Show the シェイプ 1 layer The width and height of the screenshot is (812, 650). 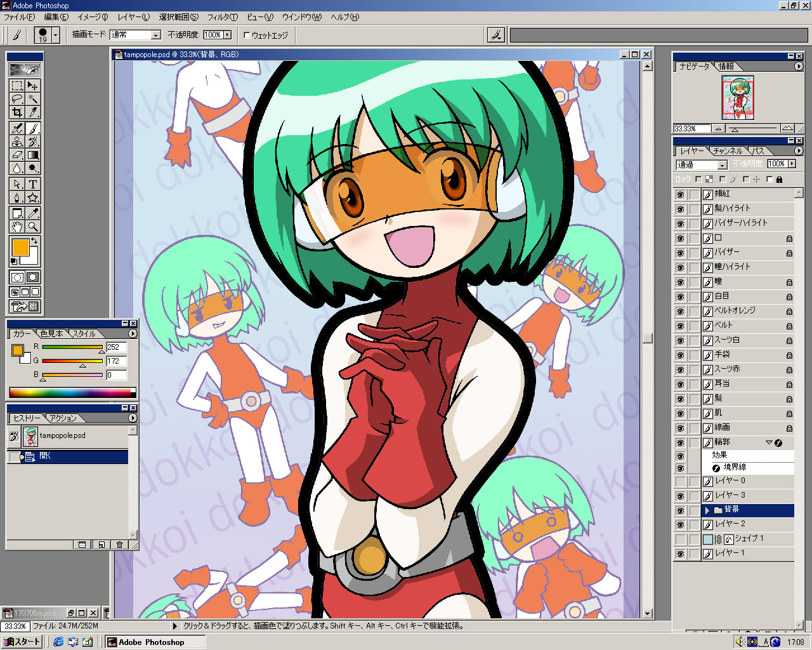pos(680,540)
